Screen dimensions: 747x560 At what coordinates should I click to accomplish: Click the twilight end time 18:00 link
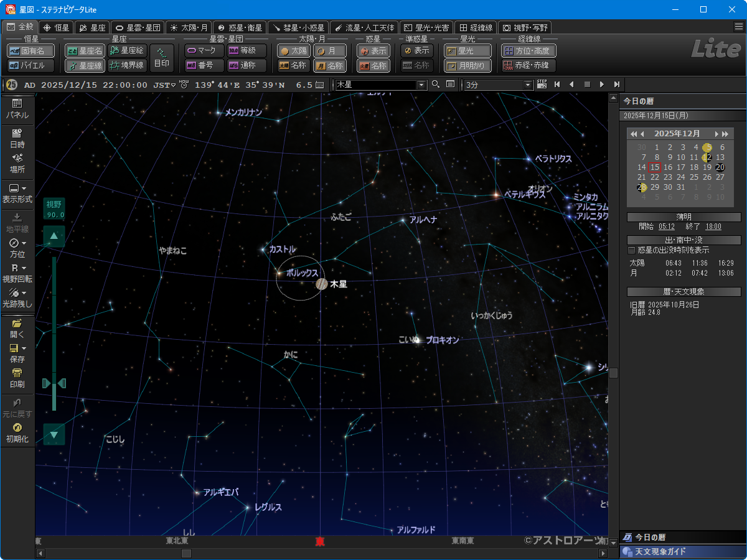tap(713, 226)
